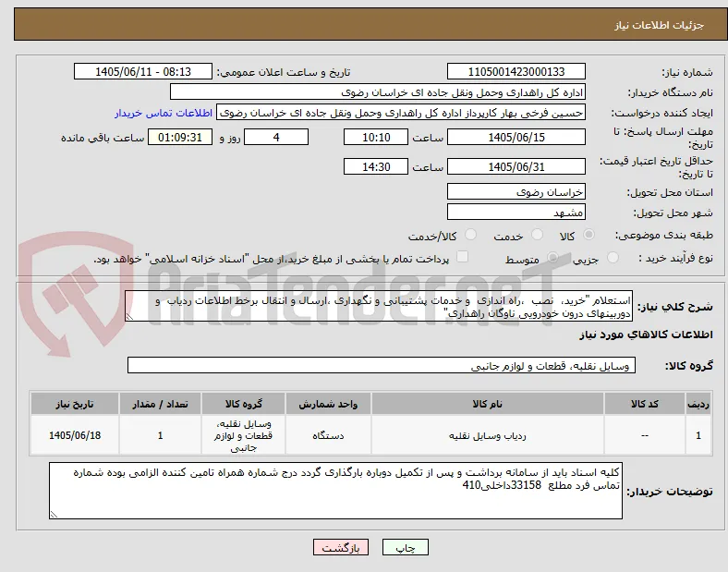Click request creator name field
The width and height of the screenshot is (728, 572).
(x=401, y=113)
